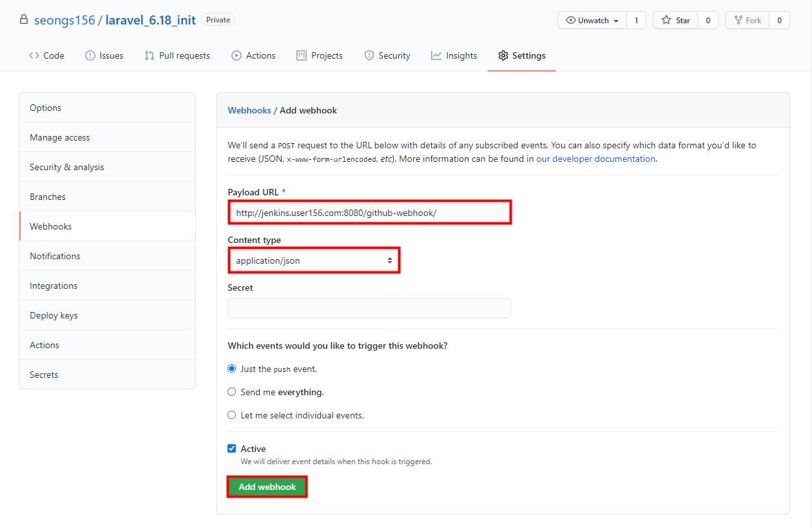Open Security & analysis in sidebar
The width and height of the screenshot is (812, 528).
[108, 167]
